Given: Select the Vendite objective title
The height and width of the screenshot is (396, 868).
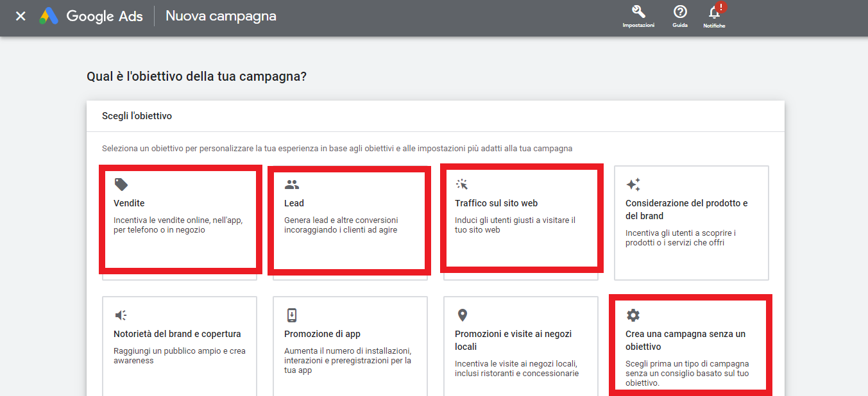Looking at the screenshot, I should point(129,203).
